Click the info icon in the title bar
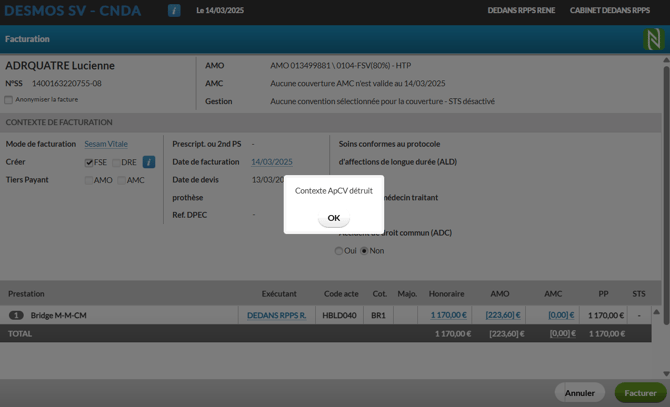Viewport: 670px width, 407px height. [x=174, y=11]
